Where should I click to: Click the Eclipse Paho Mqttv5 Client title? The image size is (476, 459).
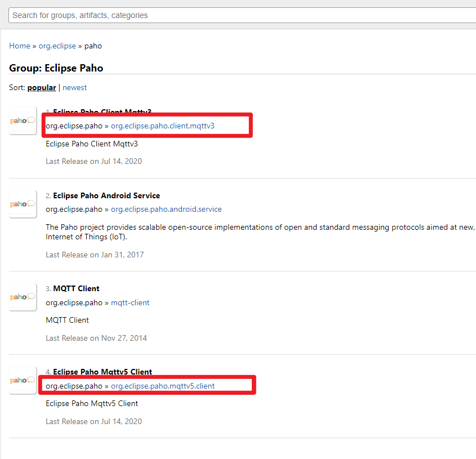tap(102, 372)
